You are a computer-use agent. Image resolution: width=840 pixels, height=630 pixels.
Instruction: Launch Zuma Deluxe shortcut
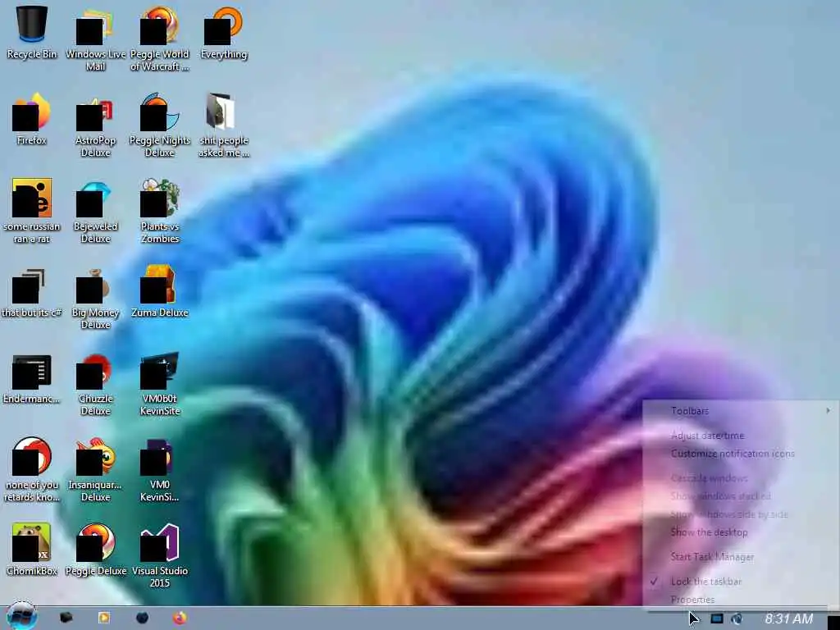pos(160,292)
